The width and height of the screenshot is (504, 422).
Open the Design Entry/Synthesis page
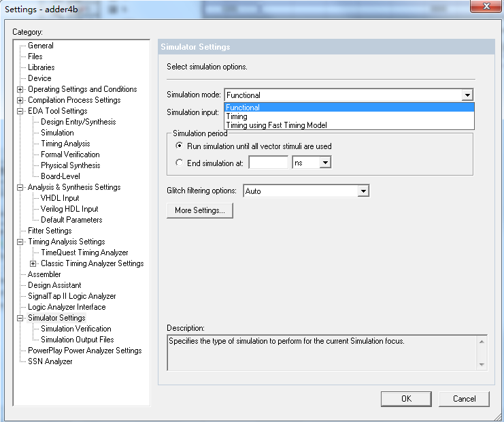tap(78, 122)
